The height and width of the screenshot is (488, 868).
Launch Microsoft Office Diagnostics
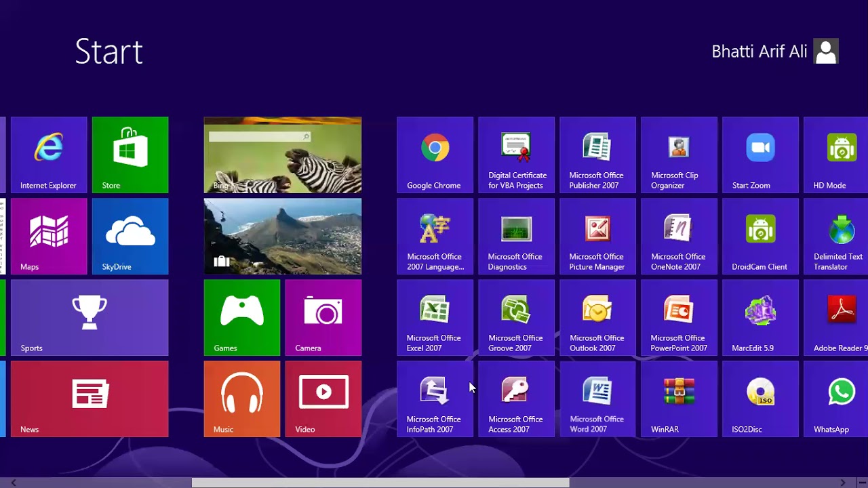click(x=517, y=237)
